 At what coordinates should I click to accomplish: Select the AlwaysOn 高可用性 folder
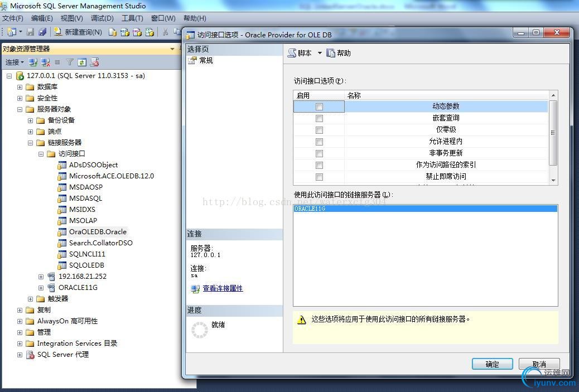pos(67,321)
